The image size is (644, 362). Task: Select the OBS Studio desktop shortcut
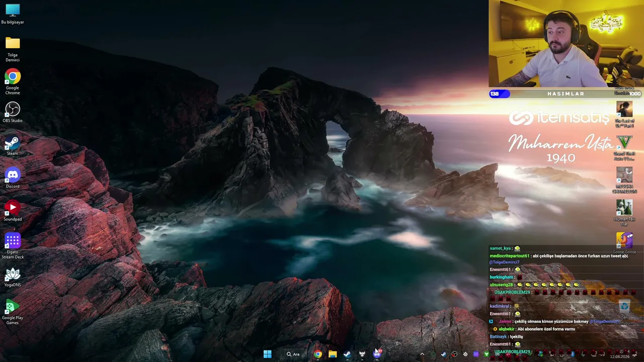coord(13,113)
